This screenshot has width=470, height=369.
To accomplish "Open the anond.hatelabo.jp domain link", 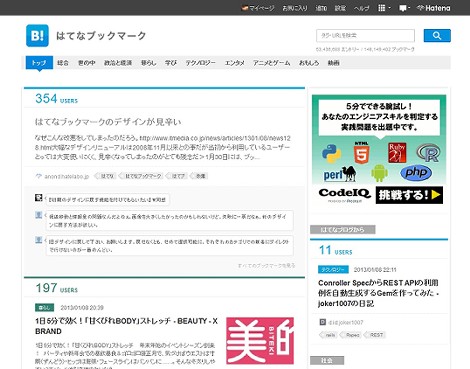I will (67, 176).
